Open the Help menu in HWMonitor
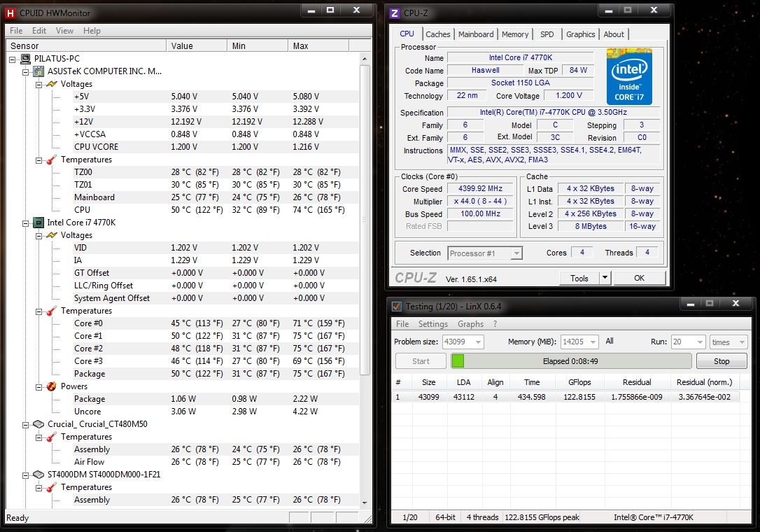Viewport: 760px width, 532px height. point(92,31)
